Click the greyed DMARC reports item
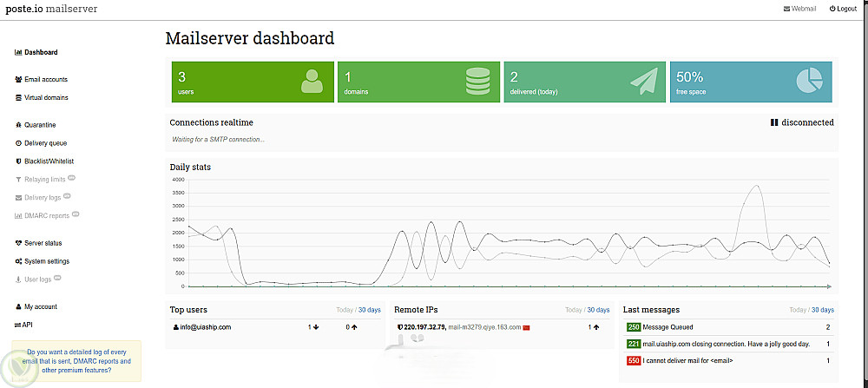Viewport: 868px width, 388px height. pos(43,216)
